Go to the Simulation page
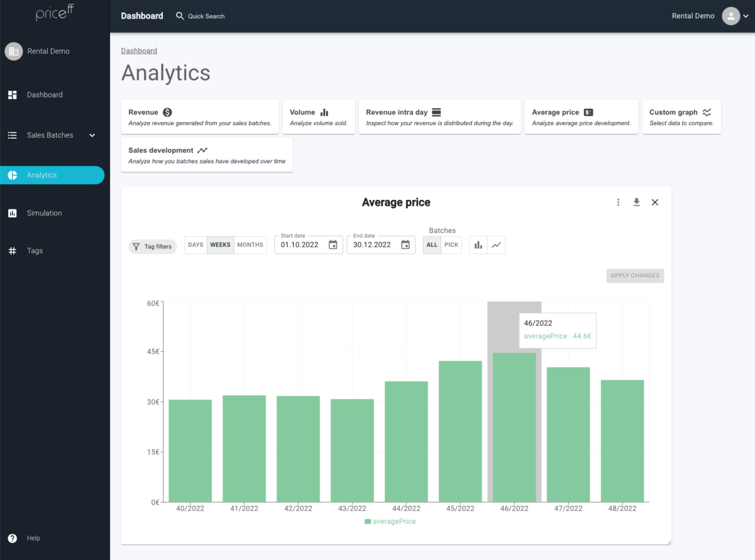 click(44, 213)
